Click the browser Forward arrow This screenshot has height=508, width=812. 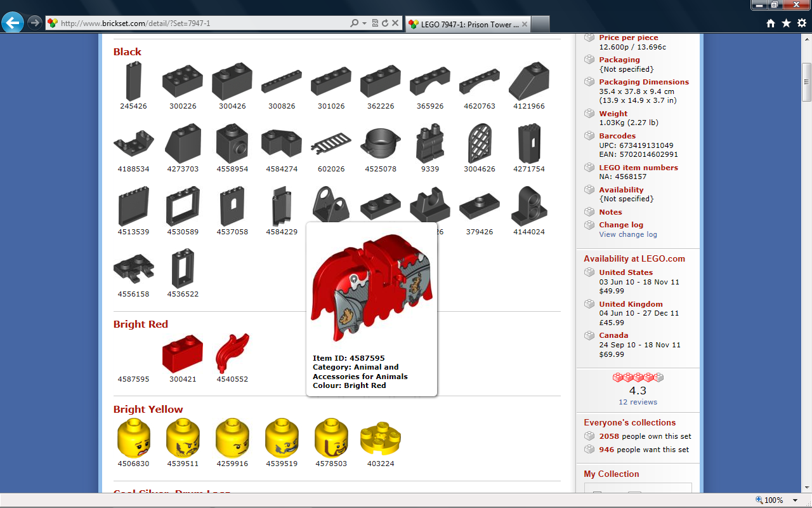pos(35,23)
